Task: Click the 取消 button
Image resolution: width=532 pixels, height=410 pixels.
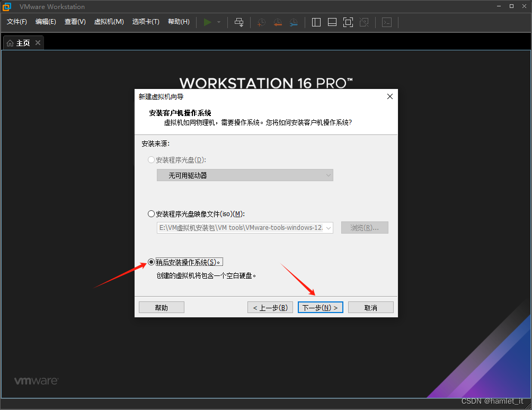Action: click(371, 308)
